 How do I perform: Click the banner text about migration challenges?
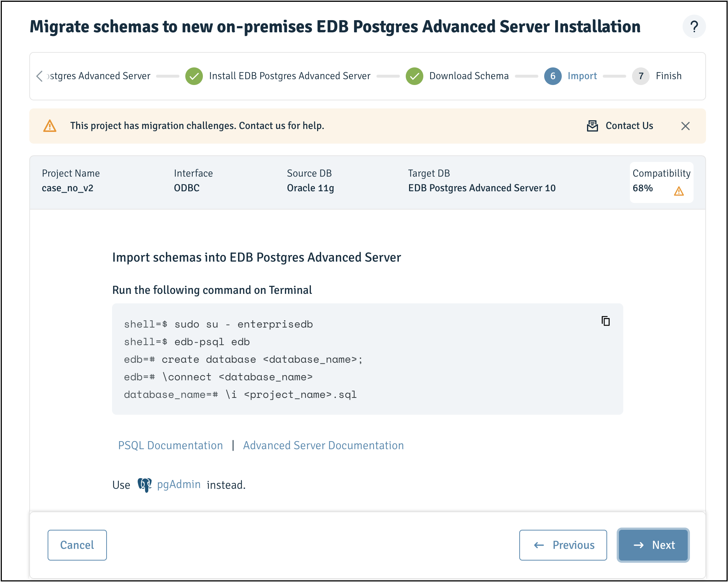click(197, 126)
